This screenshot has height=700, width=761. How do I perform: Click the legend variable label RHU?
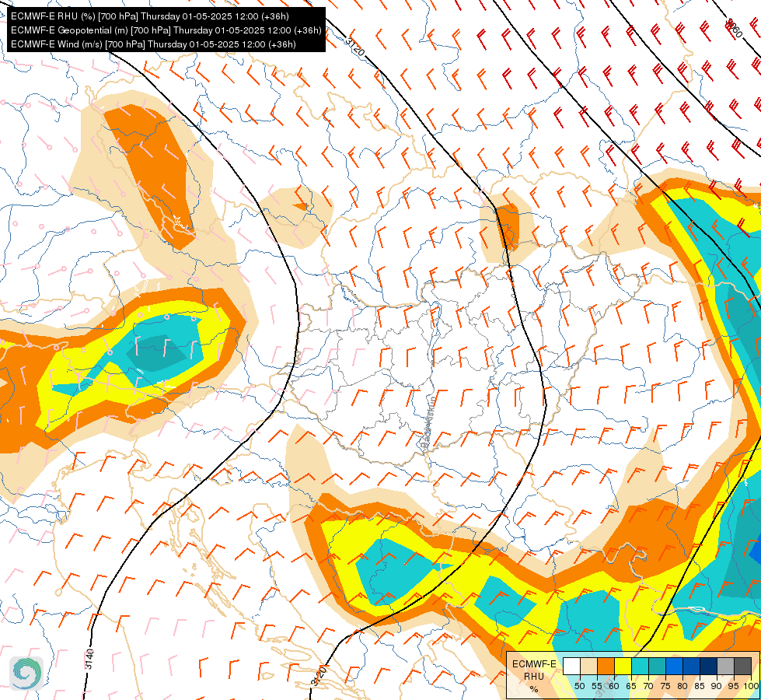pos(534,677)
